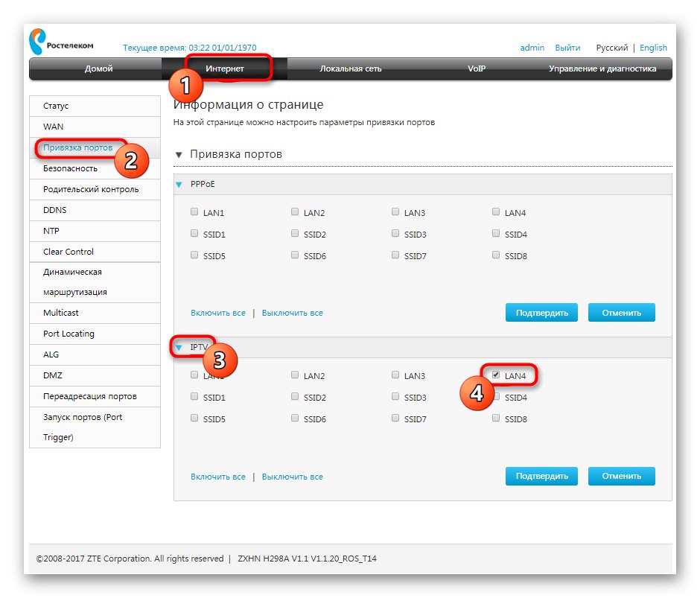Viewport: 700px width, 598px height.
Task: Open the Интернет tab
Action: (x=225, y=69)
